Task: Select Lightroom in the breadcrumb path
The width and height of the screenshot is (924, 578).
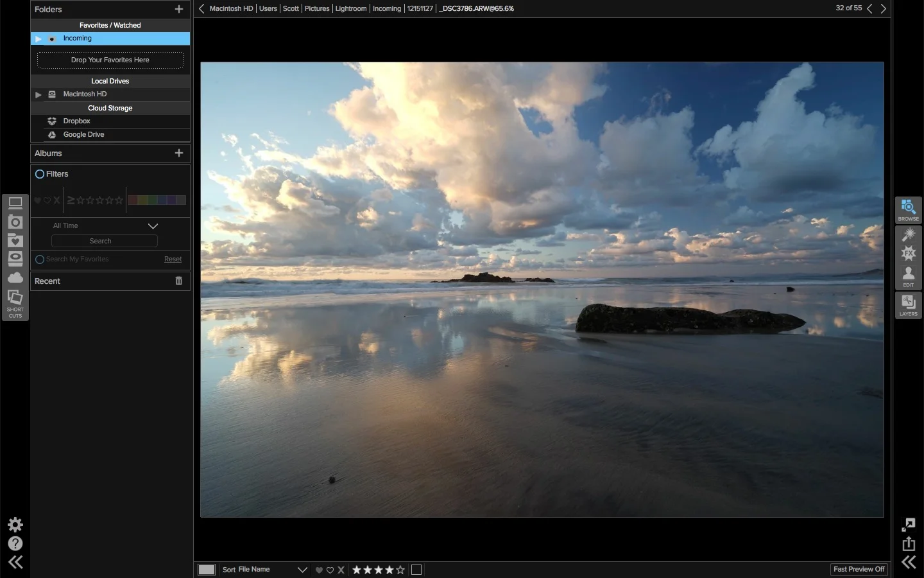Action: (x=350, y=8)
